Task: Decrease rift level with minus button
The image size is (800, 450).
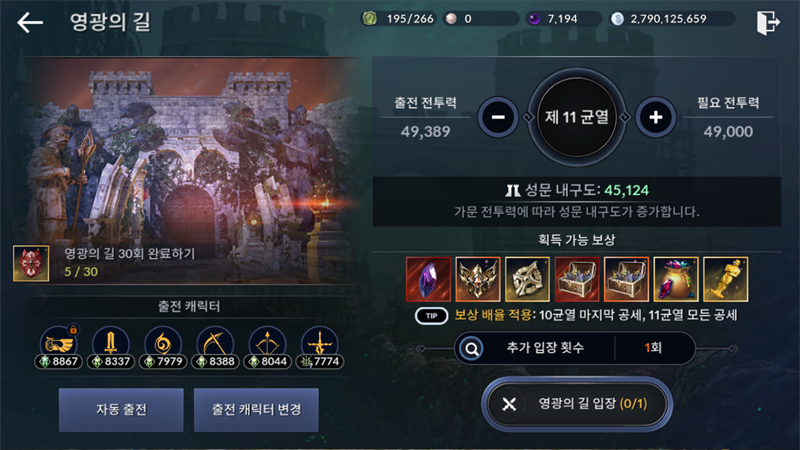Action: point(498,117)
